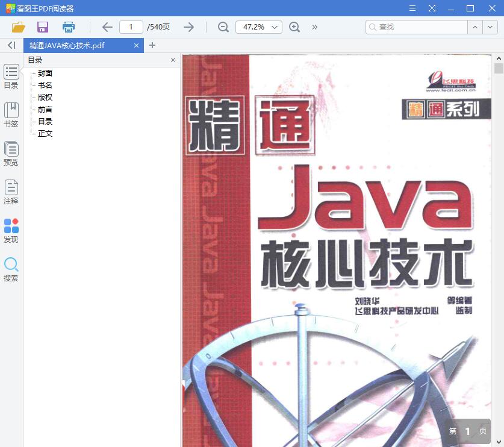This screenshot has width=504, height=447.
Task: Print the document with the printer icon
Action: 69,27
